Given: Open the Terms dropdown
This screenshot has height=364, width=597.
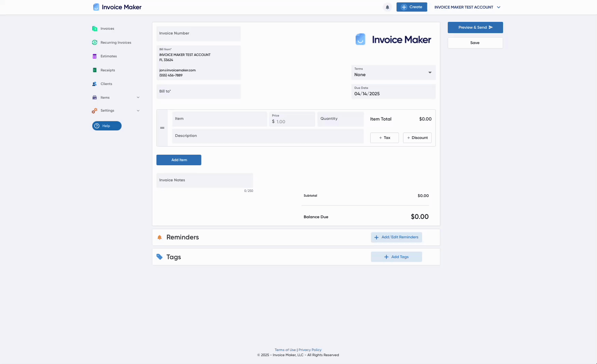Looking at the screenshot, I should (x=393, y=72).
